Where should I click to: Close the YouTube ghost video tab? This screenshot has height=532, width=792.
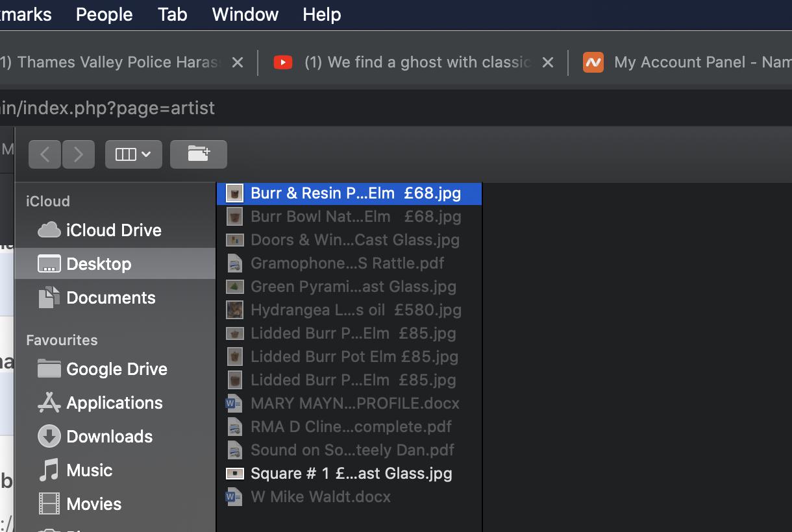tap(548, 62)
